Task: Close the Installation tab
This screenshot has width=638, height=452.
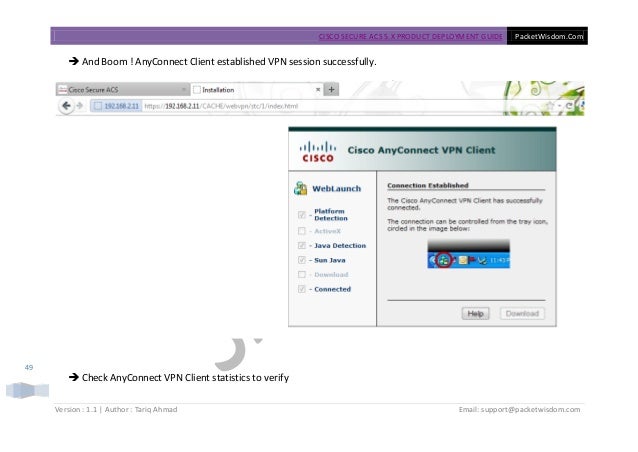Action: click(318, 90)
